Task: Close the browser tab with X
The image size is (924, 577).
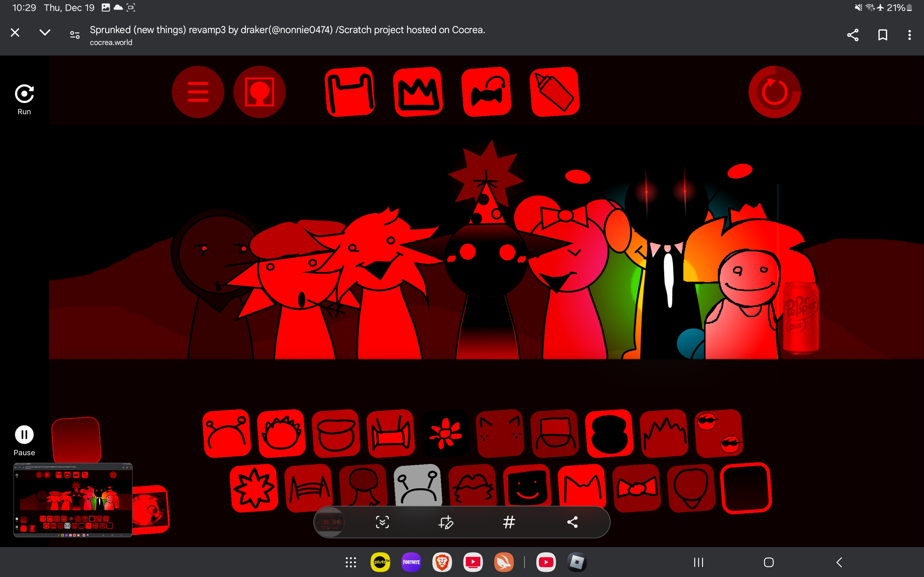Action: pos(15,33)
